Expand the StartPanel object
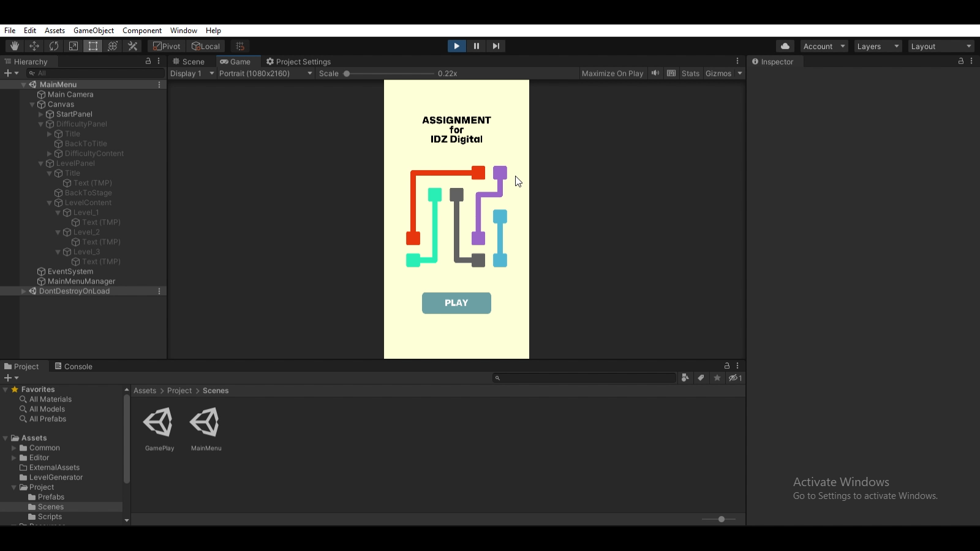 pyautogui.click(x=41, y=114)
